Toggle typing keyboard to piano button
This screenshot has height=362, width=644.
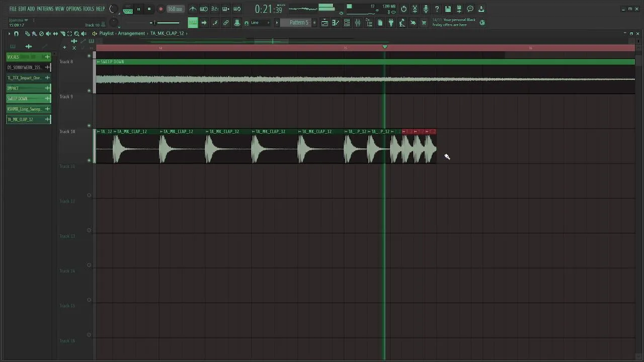(193, 23)
